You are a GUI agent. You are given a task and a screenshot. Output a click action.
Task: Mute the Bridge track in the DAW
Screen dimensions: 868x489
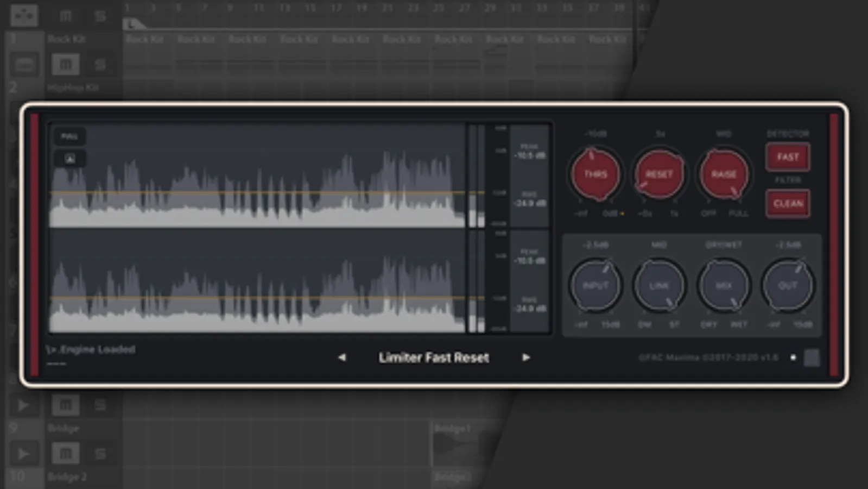point(65,453)
